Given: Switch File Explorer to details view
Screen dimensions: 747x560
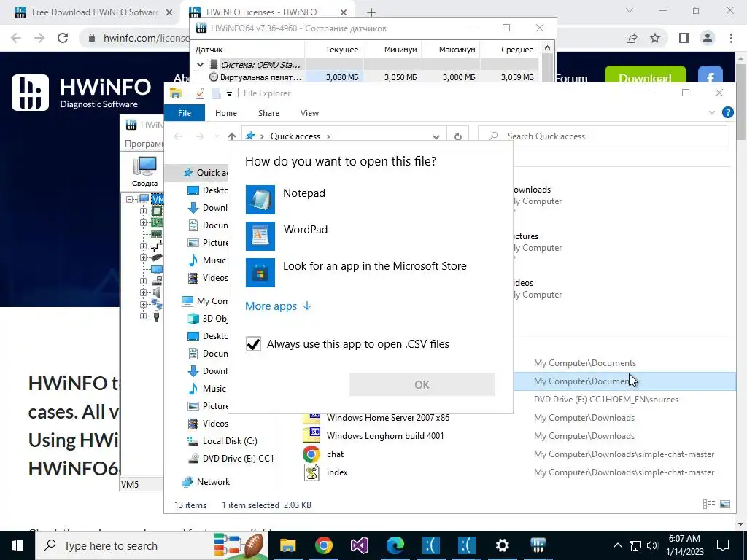Looking at the screenshot, I should pos(709,505).
